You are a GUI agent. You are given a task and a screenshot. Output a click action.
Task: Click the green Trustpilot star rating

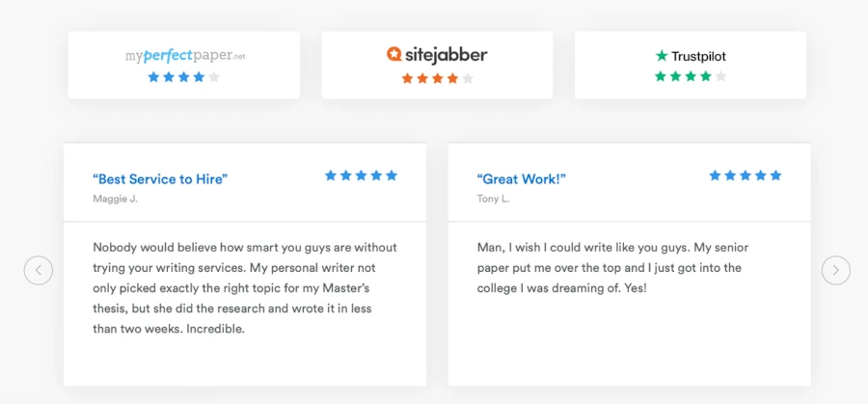[691, 76]
